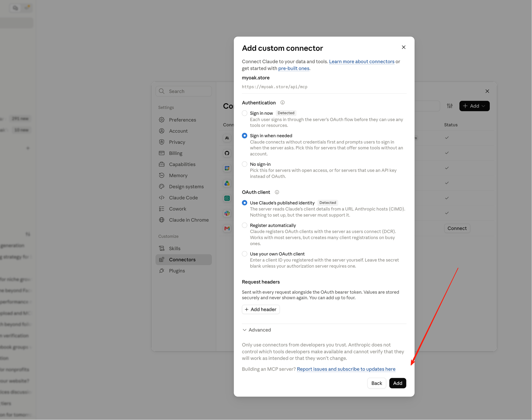This screenshot has width=532, height=420.
Task: Click the settings Search field
Action: tap(184, 91)
